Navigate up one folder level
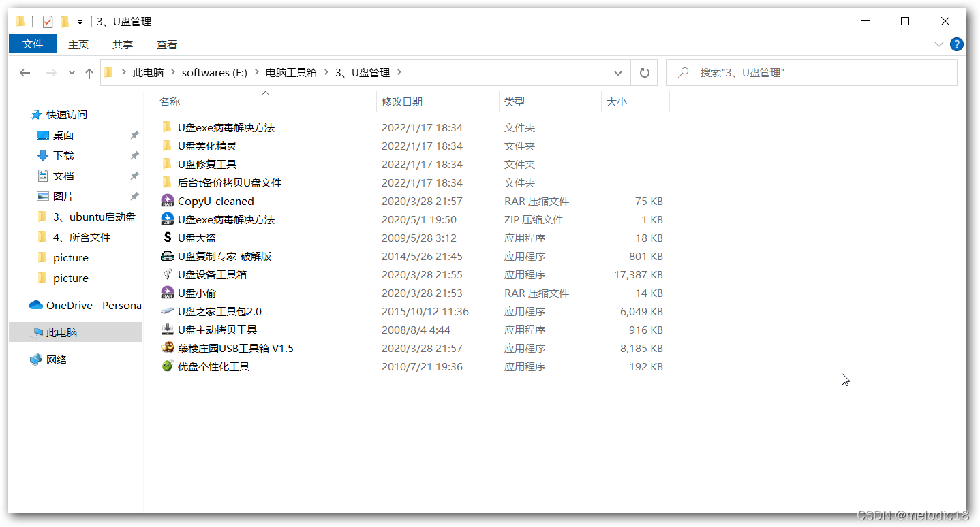Viewport: 980px width, 527px height. click(89, 73)
